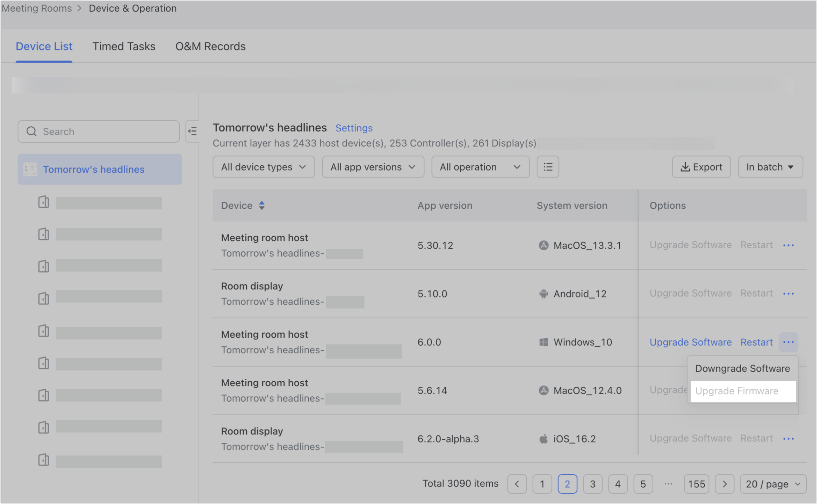The image size is (817, 504).
Task: Click Restart for the iOS_16.2 display
Action: pos(756,438)
